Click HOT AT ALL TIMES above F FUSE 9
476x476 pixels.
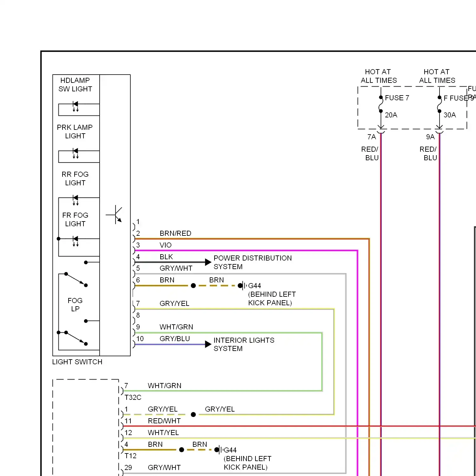(437, 76)
